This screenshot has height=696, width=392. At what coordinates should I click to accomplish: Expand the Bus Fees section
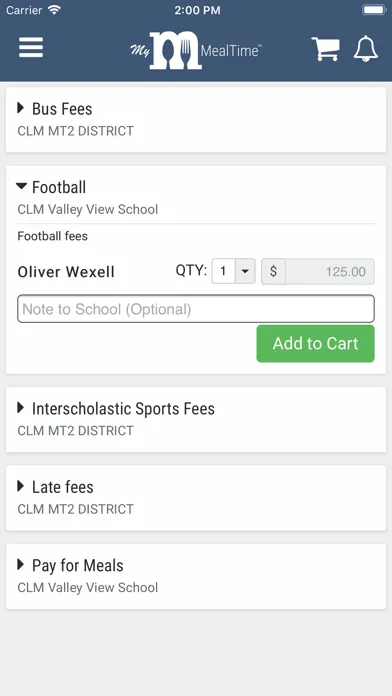coord(196,120)
